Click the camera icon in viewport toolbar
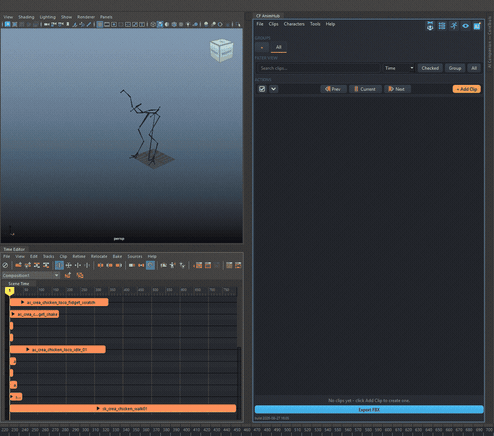The height and width of the screenshot is (436, 494). click(46, 24)
